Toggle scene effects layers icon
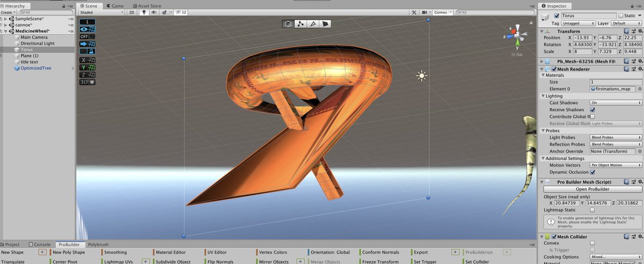The height and width of the screenshot is (264, 644). pyautogui.click(x=164, y=12)
